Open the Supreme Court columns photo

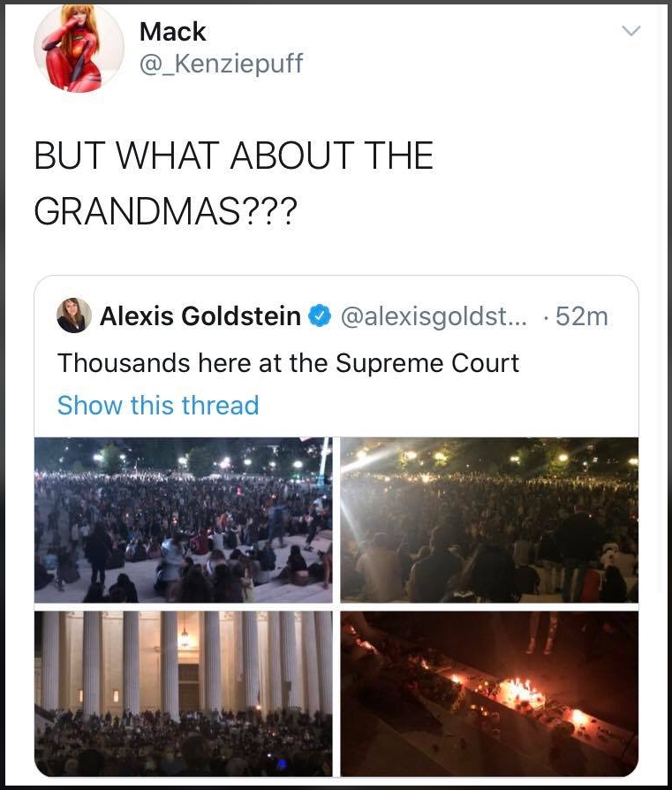pos(183,694)
